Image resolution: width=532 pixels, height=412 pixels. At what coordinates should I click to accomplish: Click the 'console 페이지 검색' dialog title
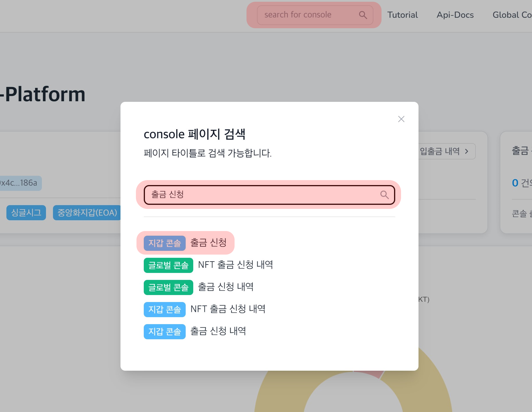(x=194, y=134)
